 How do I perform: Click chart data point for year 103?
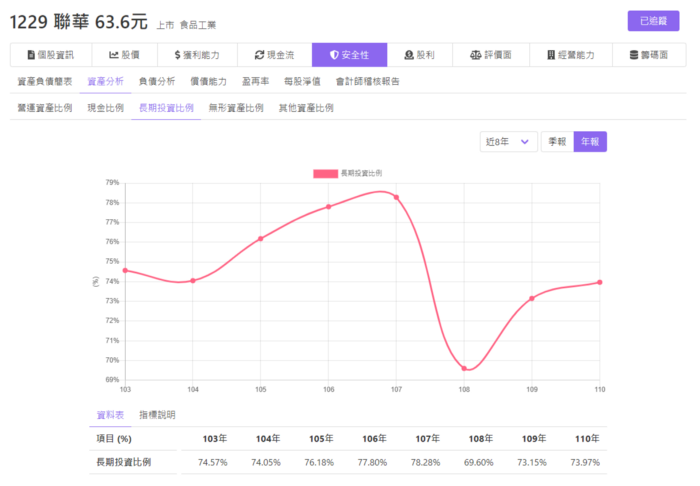pyautogui.click(x=125, y=270)
